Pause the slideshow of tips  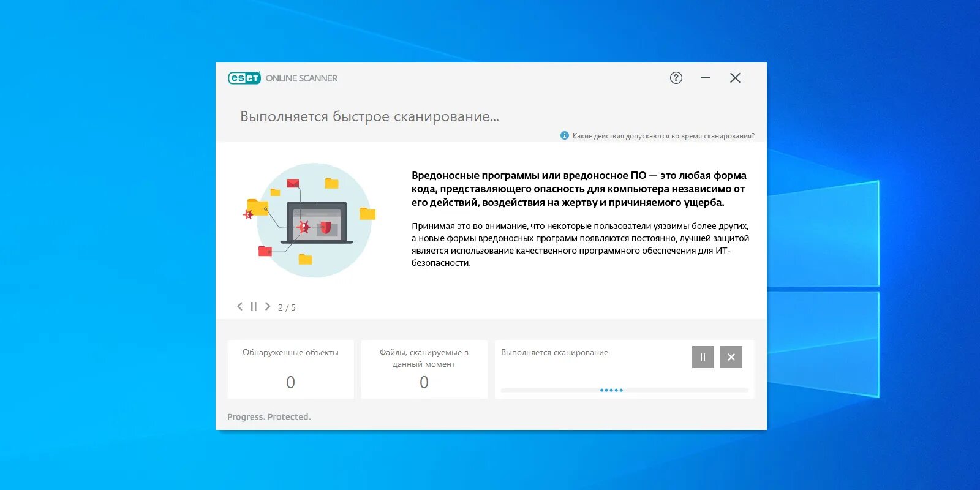254,306
